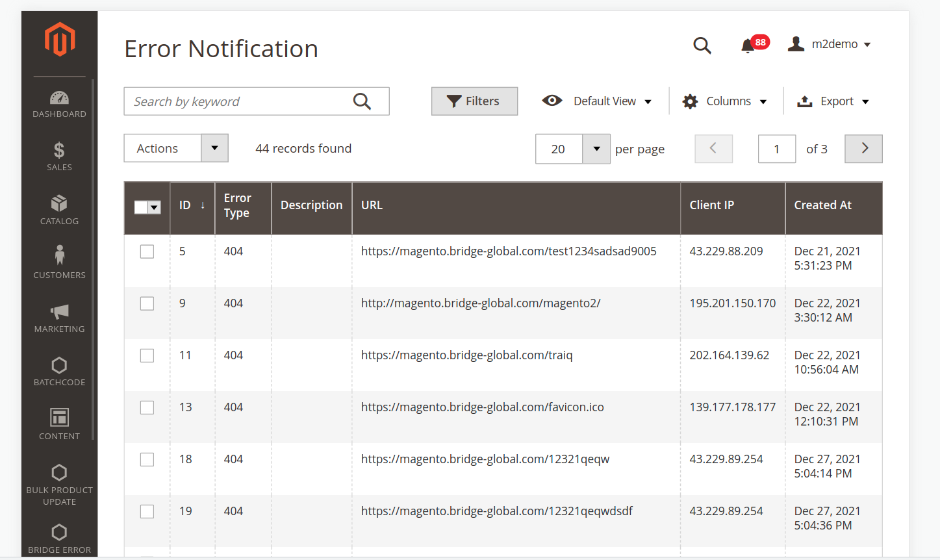Image resolution: width=940 pixels, height=560 pixels.
Task: Select the checkbox for row ID 5
Action: (147, 251)
